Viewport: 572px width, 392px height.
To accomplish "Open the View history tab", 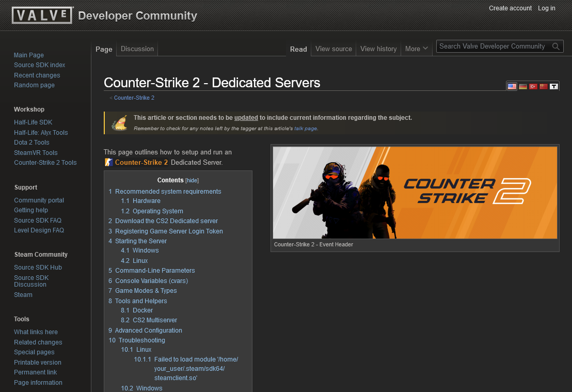I will [x=378, y=49].
